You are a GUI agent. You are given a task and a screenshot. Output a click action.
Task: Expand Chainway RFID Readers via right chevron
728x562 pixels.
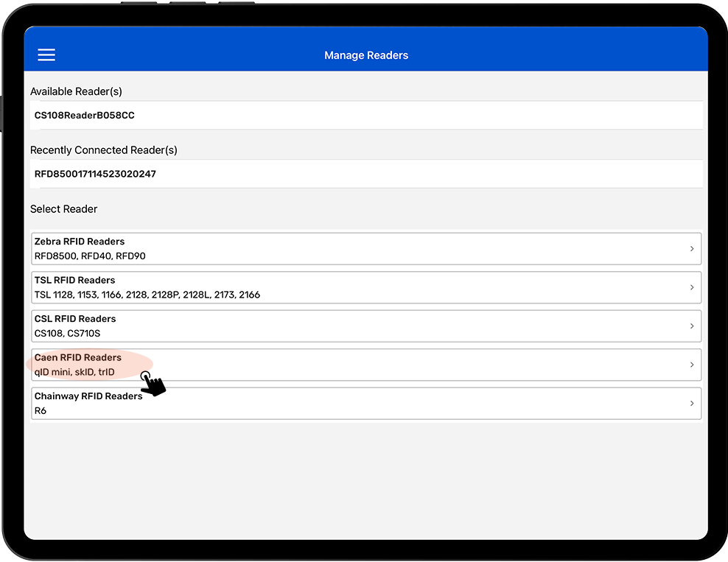[691, 404]
